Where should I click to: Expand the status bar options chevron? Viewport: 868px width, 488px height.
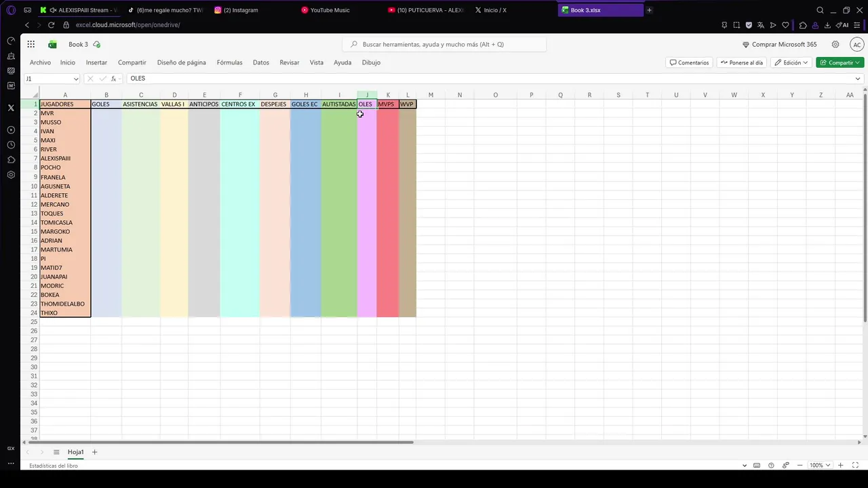(x=745, y=466)
